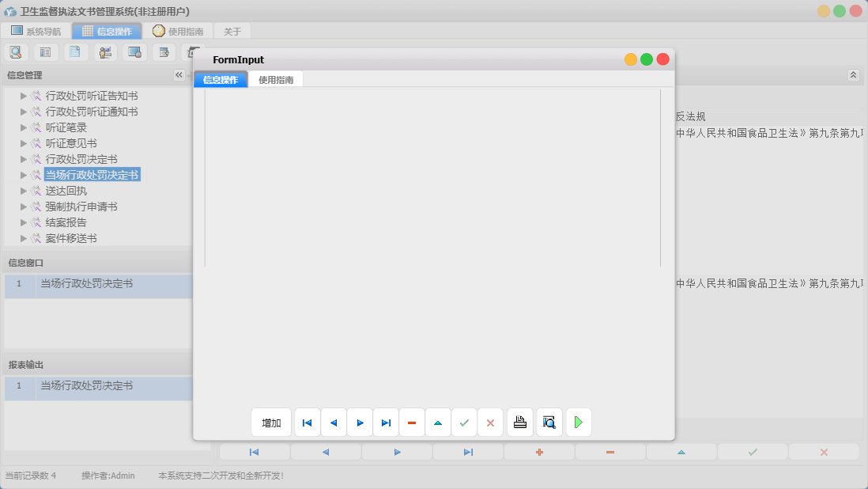
Task: Go to previous record in FormInput
Action: (x=334, y=423)
